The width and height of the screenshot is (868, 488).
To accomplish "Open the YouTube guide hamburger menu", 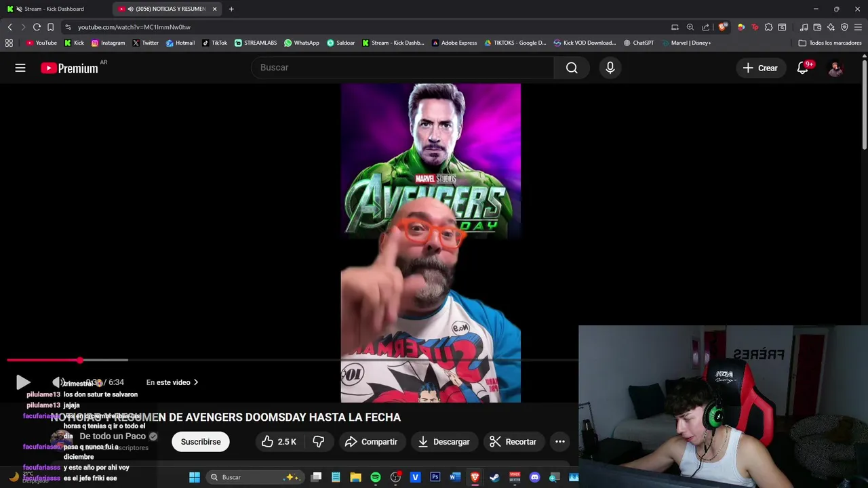I will [x=20, y=68].
